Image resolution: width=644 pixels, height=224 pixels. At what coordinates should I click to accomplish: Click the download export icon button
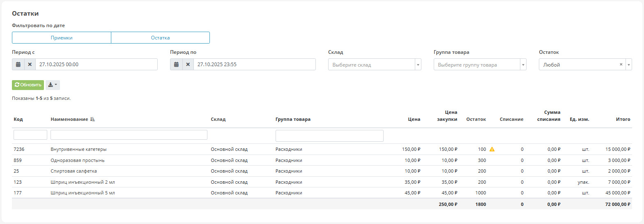point(53,85)
